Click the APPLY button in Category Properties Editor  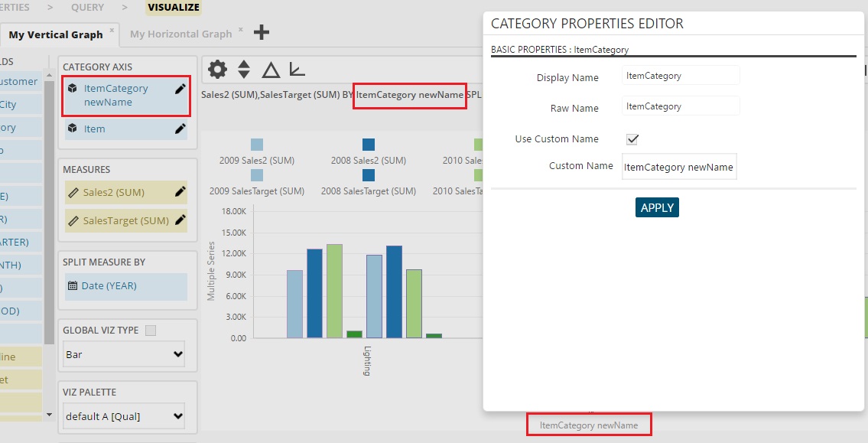point(657,207)
